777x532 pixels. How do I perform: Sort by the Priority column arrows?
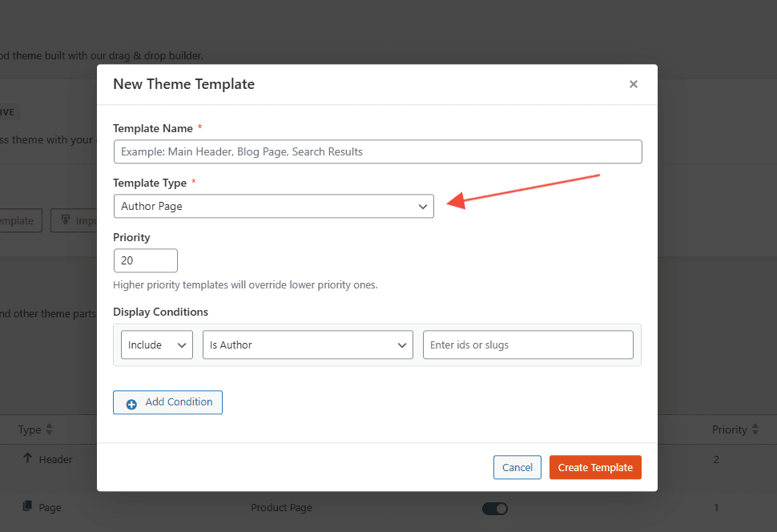tap(755, 430)
